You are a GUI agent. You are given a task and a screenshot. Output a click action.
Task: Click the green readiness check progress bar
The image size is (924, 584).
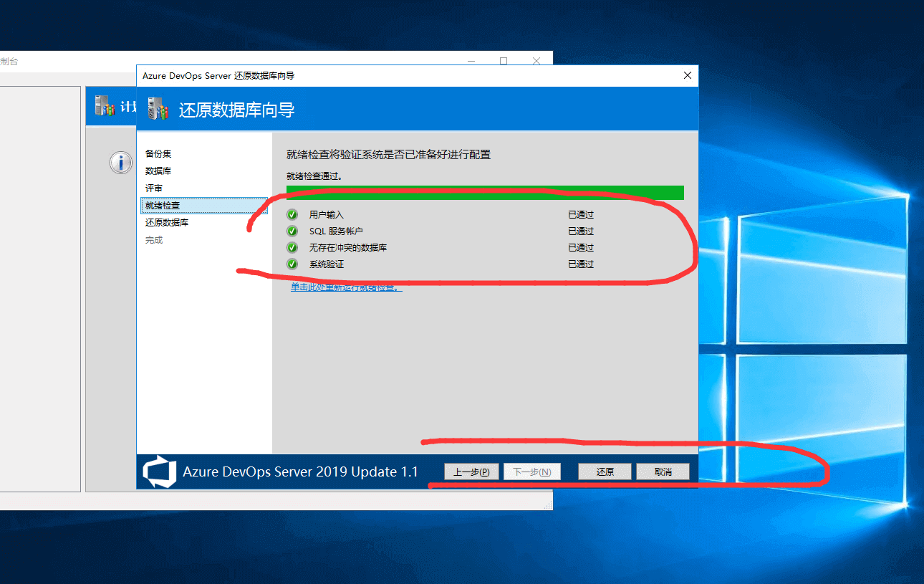(x=485, y=192)
